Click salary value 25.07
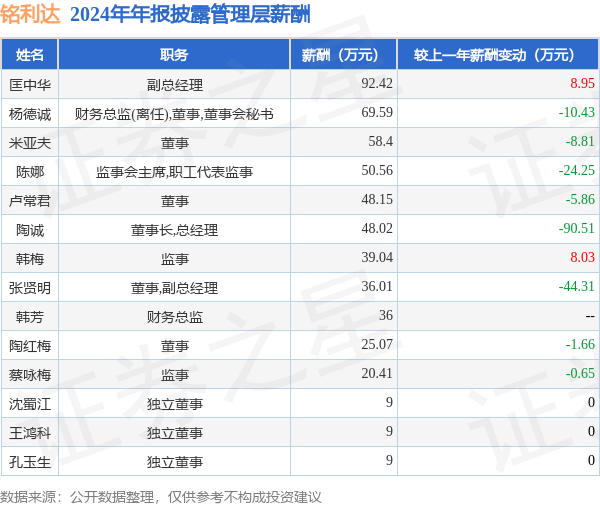 [x=377, y=344]
